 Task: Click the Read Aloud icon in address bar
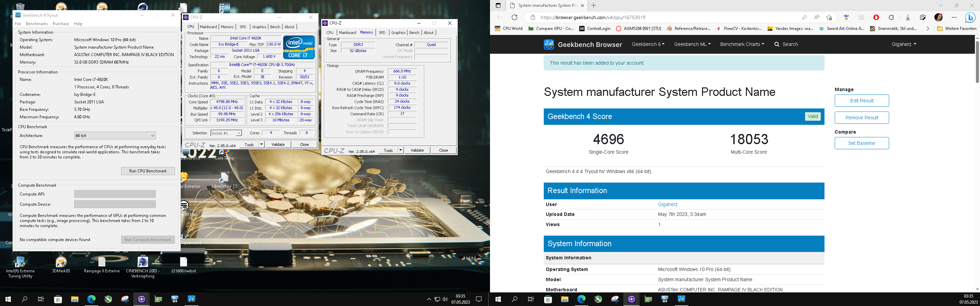pyautogui.click(x=816, y=17)
